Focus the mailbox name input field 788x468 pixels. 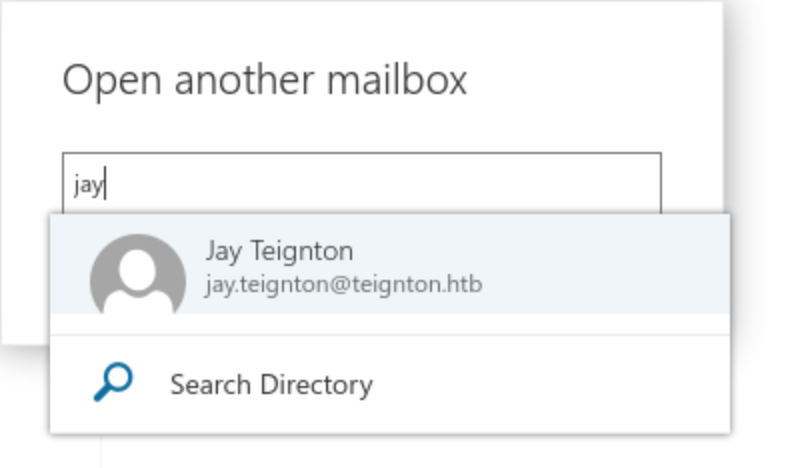pos(362,183)
